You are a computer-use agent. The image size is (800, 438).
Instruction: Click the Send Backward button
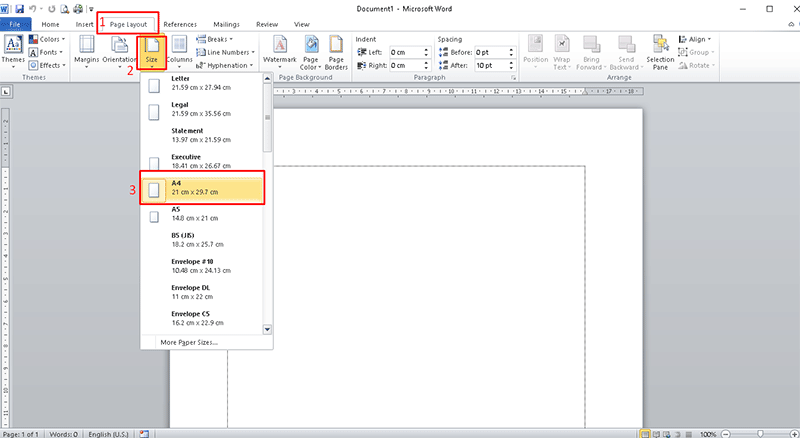click(626, 52)
